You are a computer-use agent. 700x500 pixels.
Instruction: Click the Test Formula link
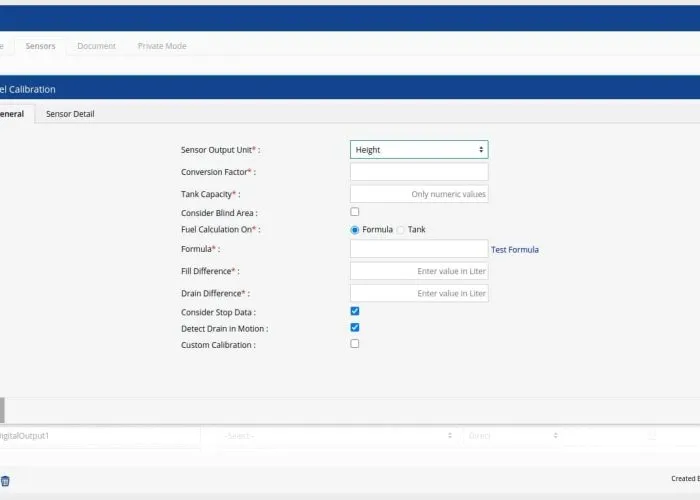point(515,249)
